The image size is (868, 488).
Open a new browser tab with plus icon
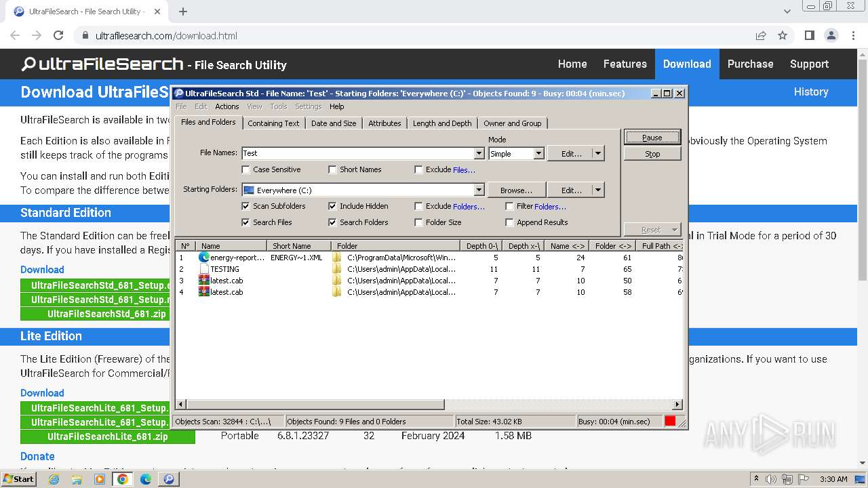point(183,12)
